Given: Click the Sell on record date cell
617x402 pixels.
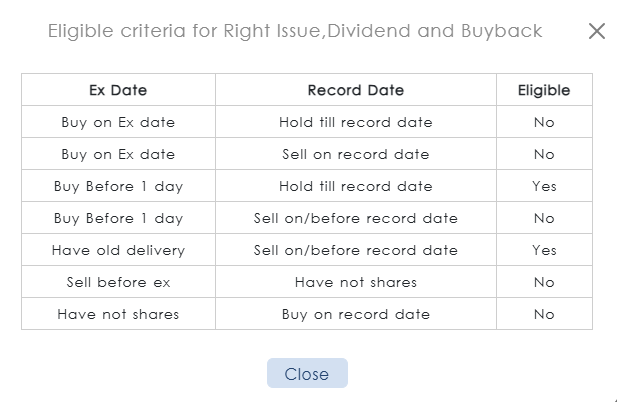Looking at the screenshot, I should pos(355,154).
